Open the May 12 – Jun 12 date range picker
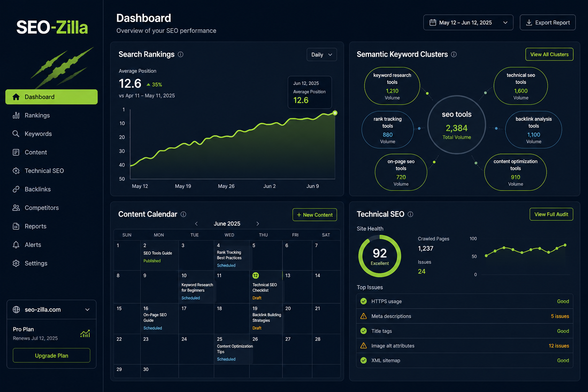 pyautogui.click(x=468, y=23)
